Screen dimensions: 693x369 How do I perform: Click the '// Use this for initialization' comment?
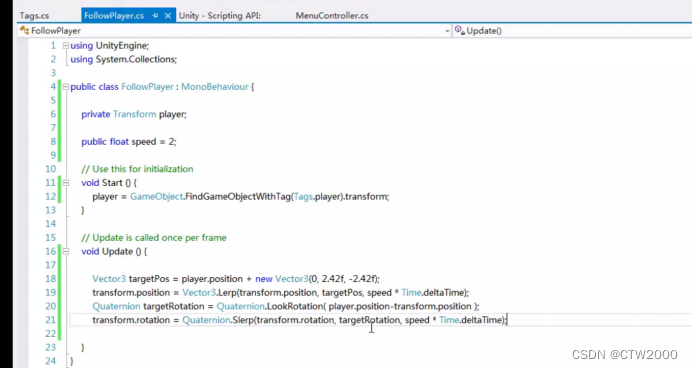tap(137, 169)
